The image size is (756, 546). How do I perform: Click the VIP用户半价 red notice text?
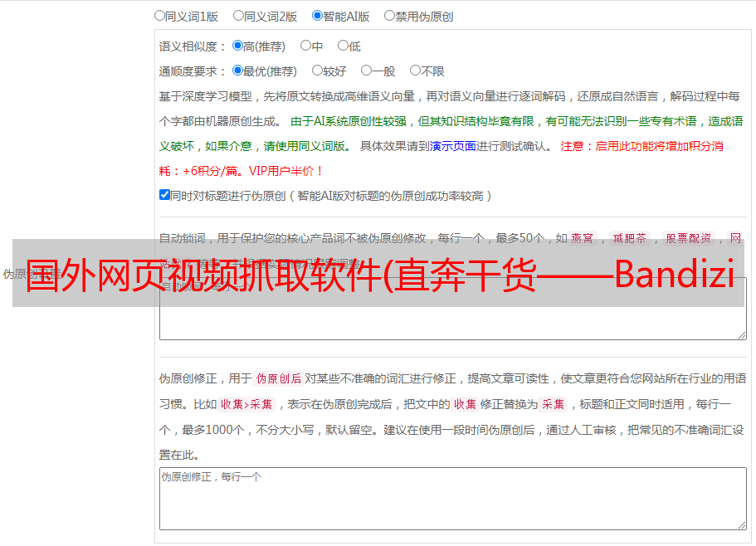(x=285, y=171)
